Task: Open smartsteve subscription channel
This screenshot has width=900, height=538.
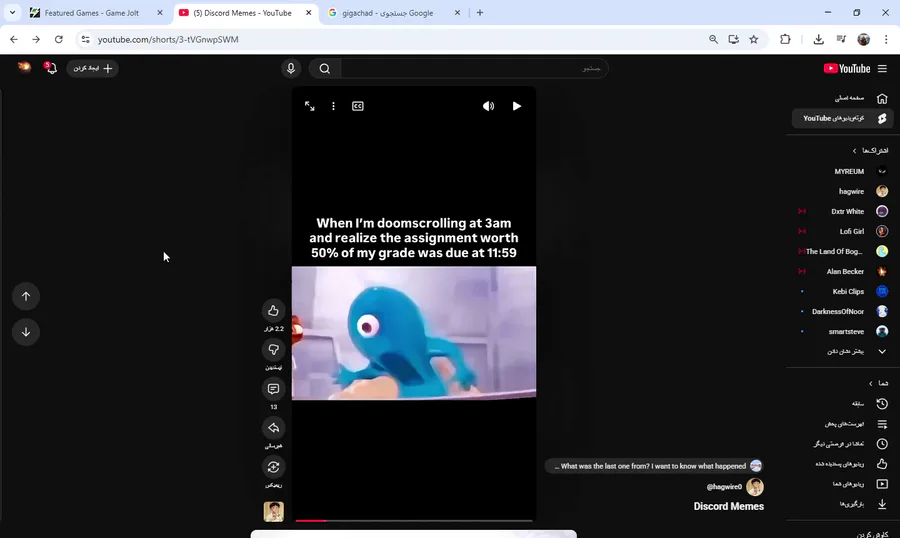Action: (x=843, y=331)
